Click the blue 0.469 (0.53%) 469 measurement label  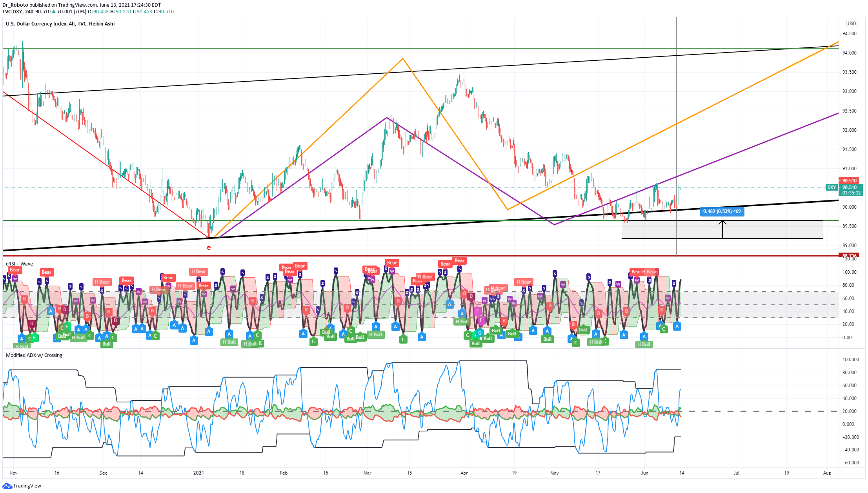[722, 211]
